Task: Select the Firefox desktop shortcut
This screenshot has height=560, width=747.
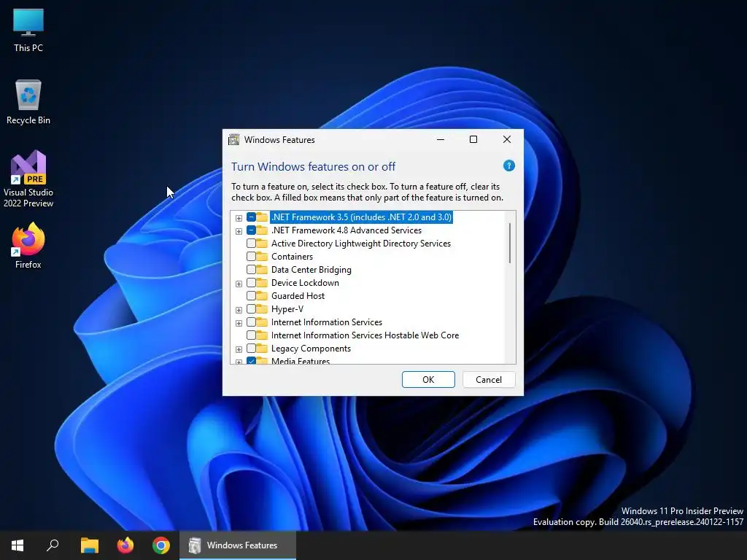Action: click(28, 245)
